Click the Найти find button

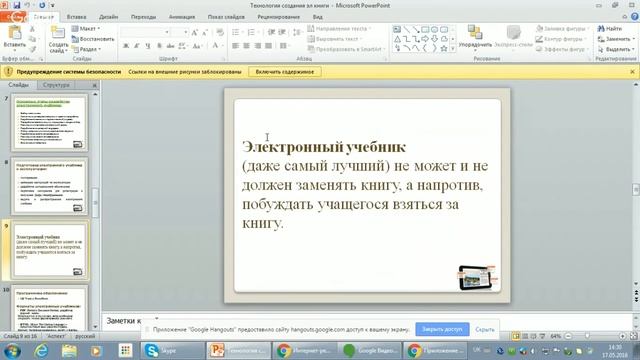click(x=610, y=29)
